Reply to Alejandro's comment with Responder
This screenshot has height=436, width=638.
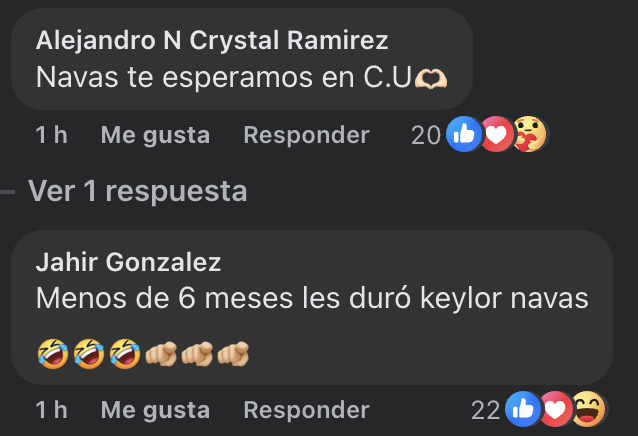[306, 135]
